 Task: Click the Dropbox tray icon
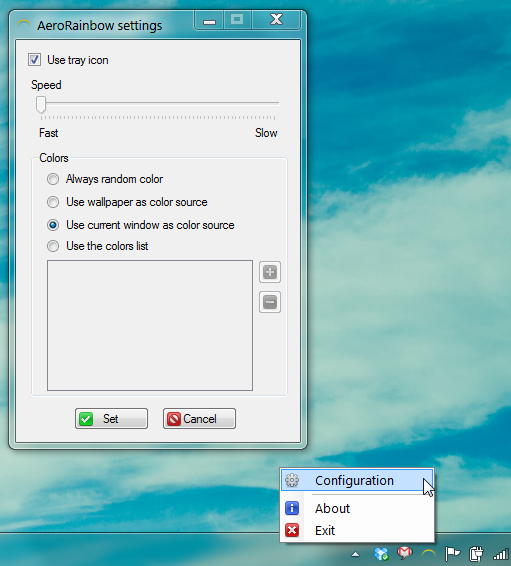(381, 553)
